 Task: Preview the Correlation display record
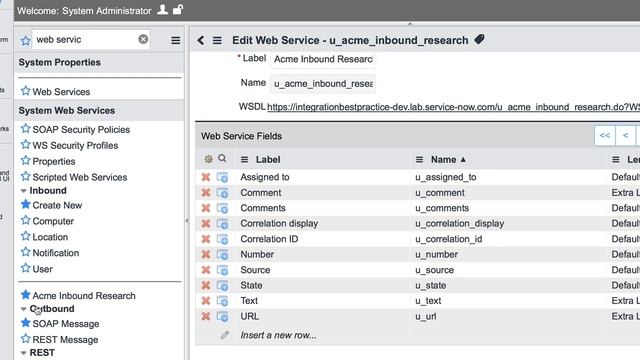222,224
